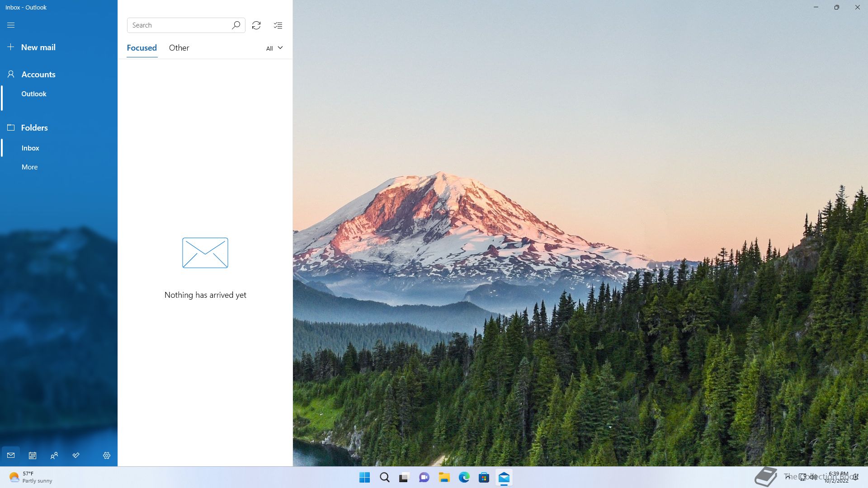Image resolution: width=868 pixels, height=488 pixels.
Task: Expand the All filter dropdown
Action: click(274, 48)
